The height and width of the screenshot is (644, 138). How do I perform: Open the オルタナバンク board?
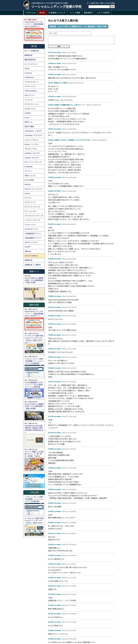click(x=34, y=109)
